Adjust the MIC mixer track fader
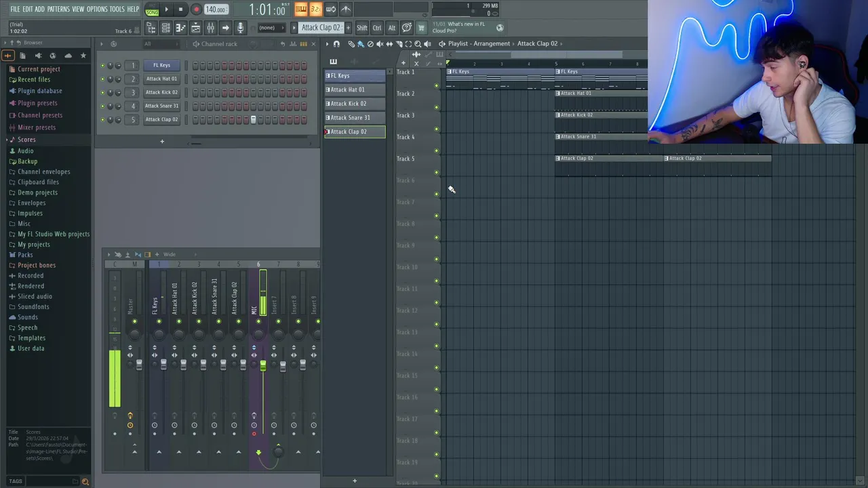868x488 pixels. (262, 366)
